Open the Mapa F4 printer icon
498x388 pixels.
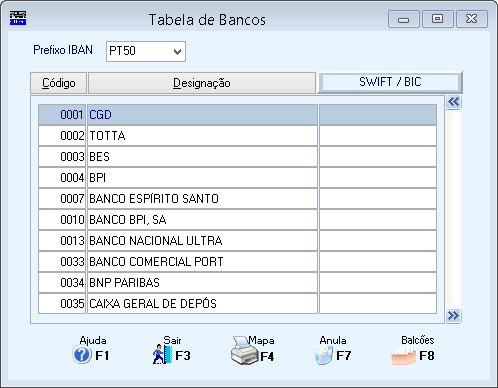244,351
